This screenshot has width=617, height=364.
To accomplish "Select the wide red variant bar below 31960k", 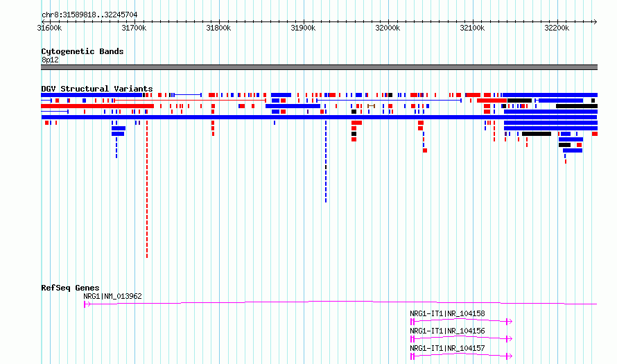I will pos(356,123).
